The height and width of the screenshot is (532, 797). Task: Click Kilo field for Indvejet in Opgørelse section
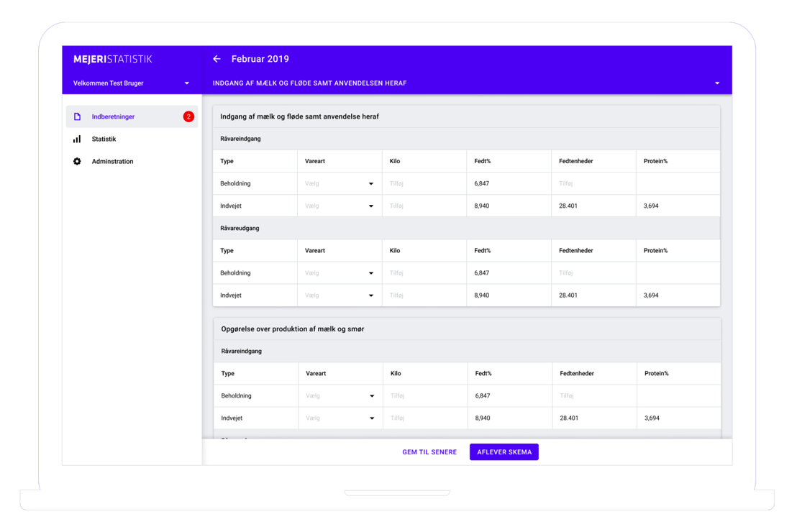[x=425, y=418]
